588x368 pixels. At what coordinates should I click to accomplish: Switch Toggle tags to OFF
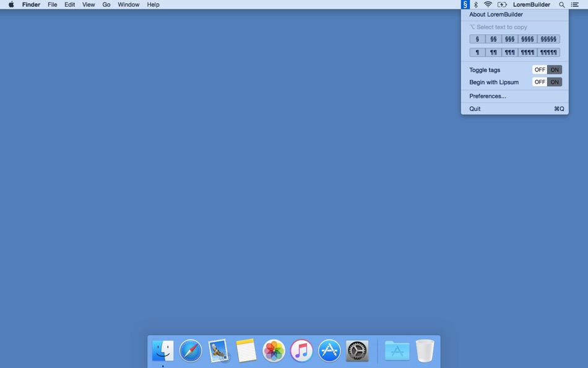[x=539, y=69]
